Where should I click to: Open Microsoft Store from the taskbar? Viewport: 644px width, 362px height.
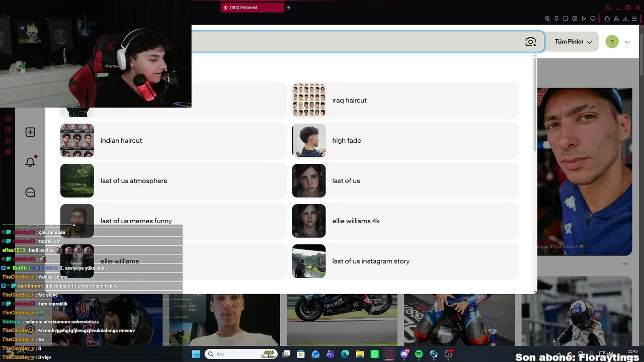tap(301, 354)
